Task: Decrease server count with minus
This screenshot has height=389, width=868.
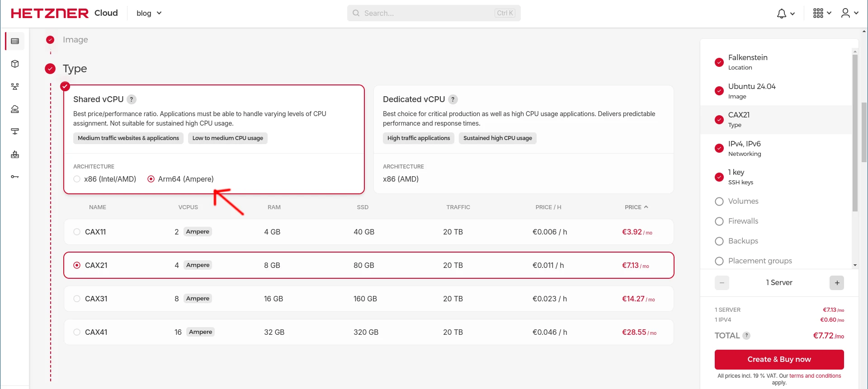Action: 722,283
